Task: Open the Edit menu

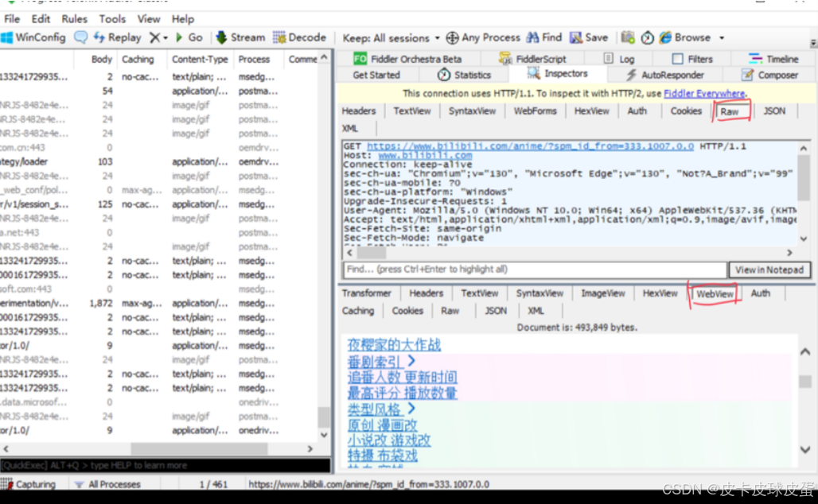Action: pos(41,19)
